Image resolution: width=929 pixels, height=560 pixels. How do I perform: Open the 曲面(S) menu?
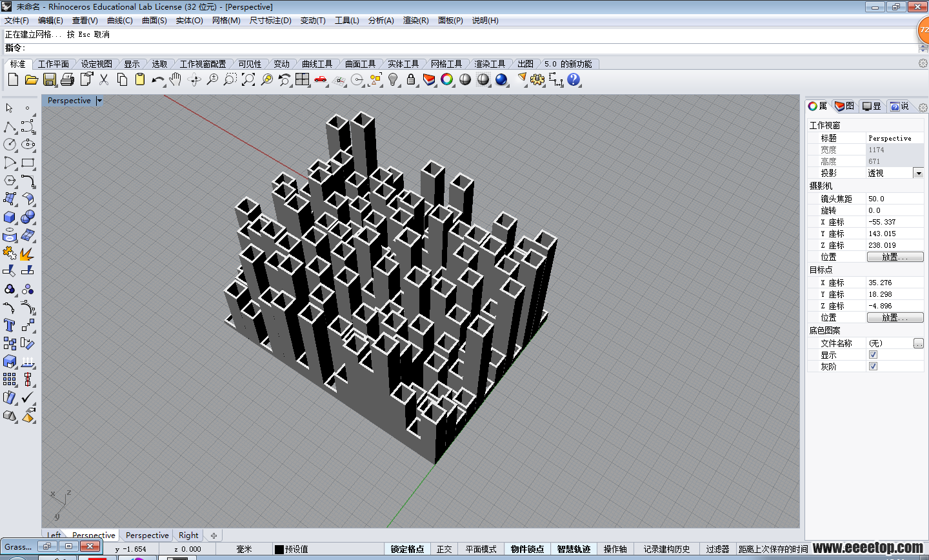(x=154, y=21)
